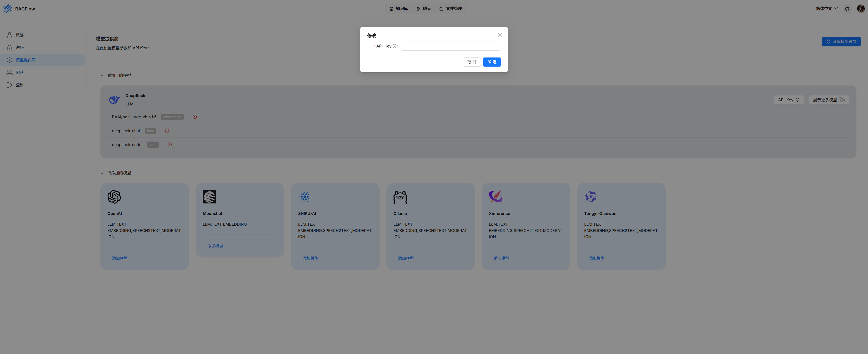The height and width of the screenshot is (354, 868).
Task: Select the OpenAI provider logo
Action: [114, 197]
